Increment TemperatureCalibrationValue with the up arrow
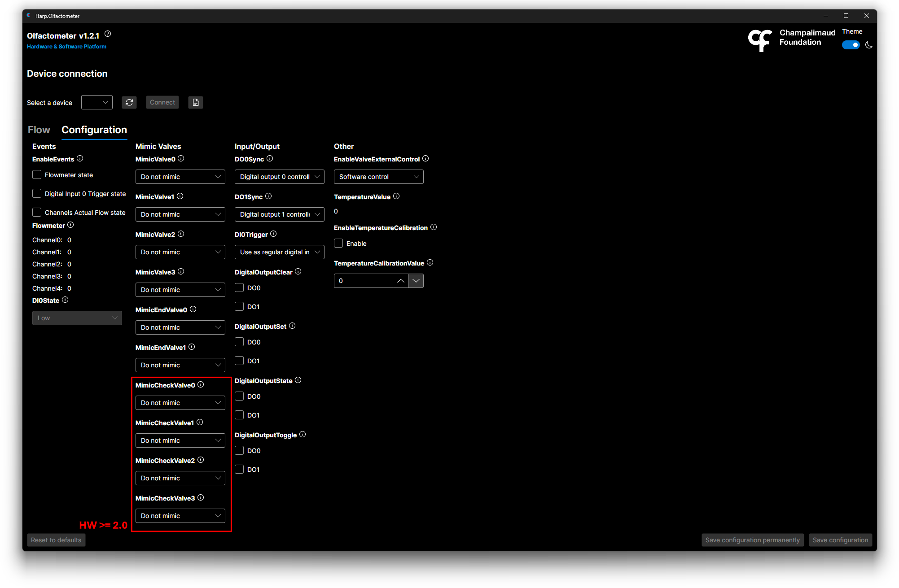The height and width of the screenshot is (588, 899). [x=401, y=281]
